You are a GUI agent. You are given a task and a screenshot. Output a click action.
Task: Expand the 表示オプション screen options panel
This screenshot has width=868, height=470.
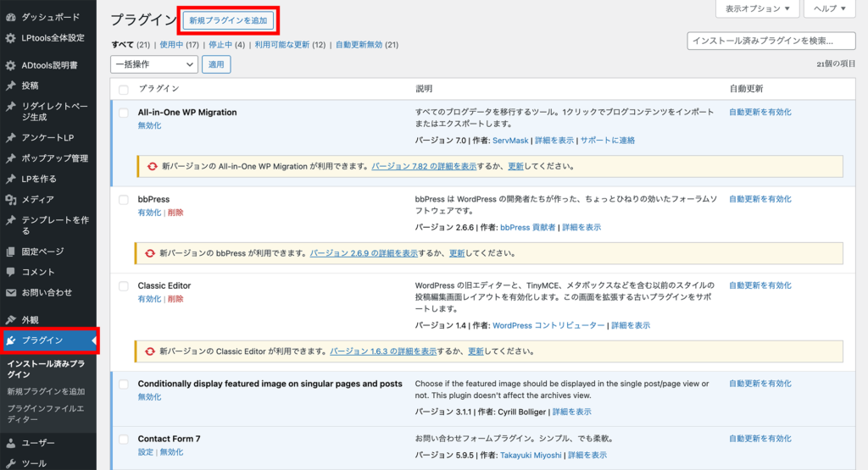point(757,8)
